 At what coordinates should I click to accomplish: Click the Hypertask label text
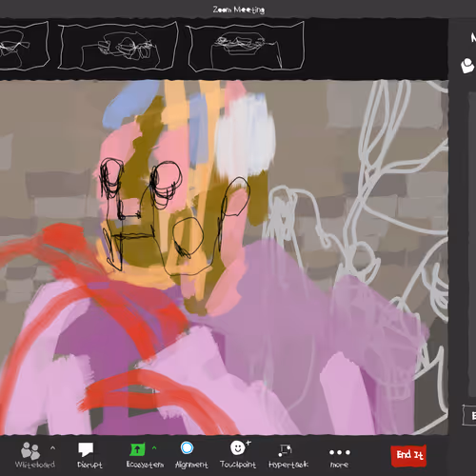pyautogui.click(x=288, y=465)
